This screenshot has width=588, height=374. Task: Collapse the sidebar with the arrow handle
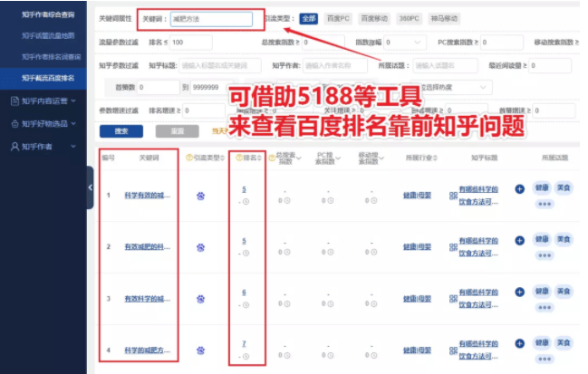point(90,187)
